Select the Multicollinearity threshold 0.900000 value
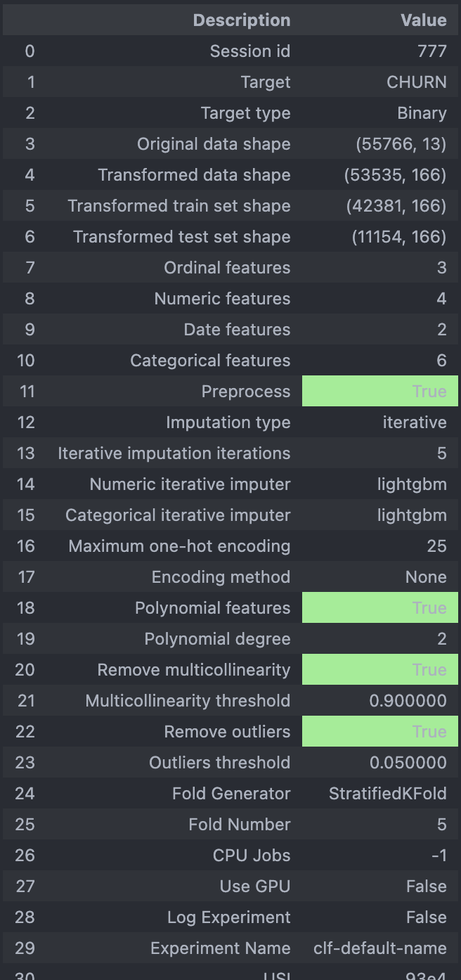 point(408,701)
